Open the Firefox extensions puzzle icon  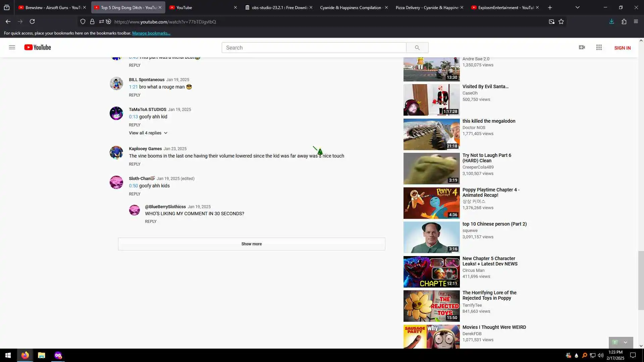point(624,22)
